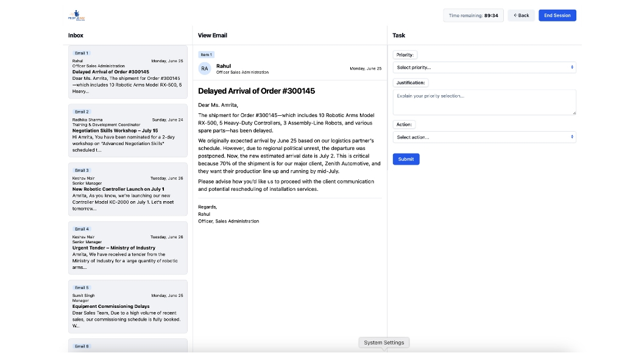Viewport: 644px width, 353px height.
Task: Open the Equipment Commissioning Delays email
Action: point(127,307)
